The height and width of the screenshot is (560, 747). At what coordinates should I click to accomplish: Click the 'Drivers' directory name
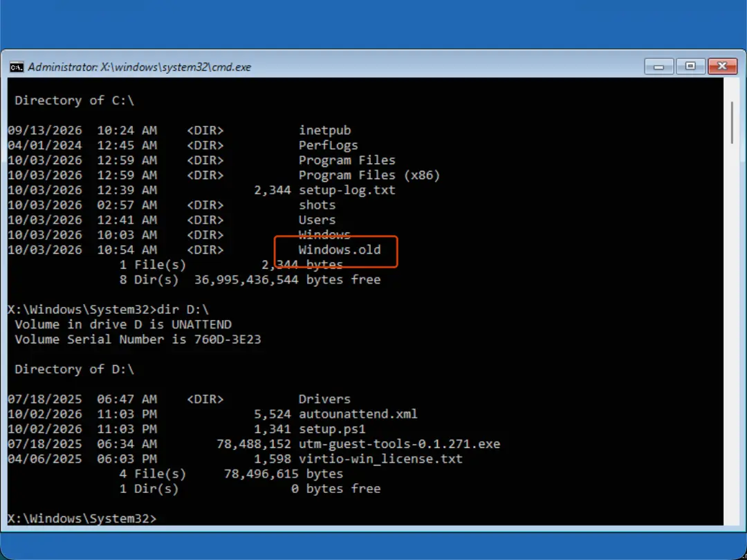[324, 399]
